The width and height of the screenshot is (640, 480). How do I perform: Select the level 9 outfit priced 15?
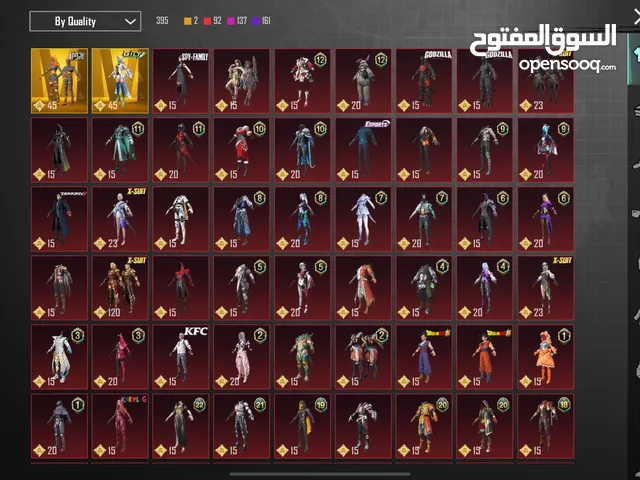(x=485, y=150)
